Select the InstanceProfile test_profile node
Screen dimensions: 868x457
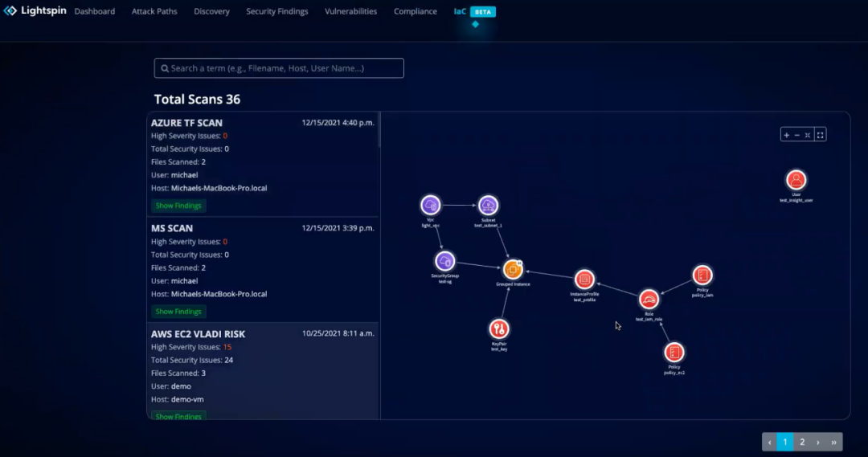[x=584, y=280]
